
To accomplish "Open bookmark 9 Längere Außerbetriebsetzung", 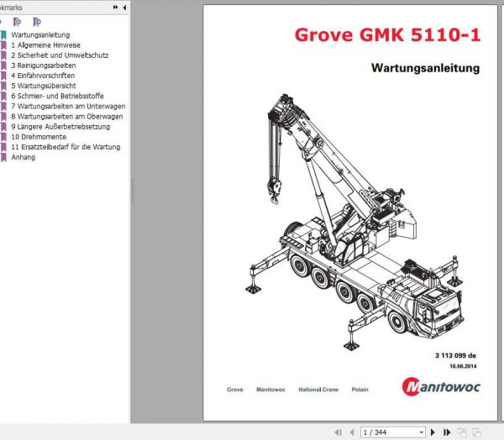I will pyautogui.click(x=60, y=127).
